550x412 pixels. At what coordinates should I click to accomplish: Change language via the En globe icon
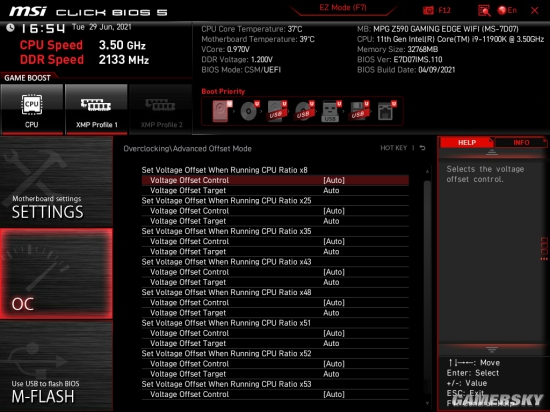click(x=508, y=11)
